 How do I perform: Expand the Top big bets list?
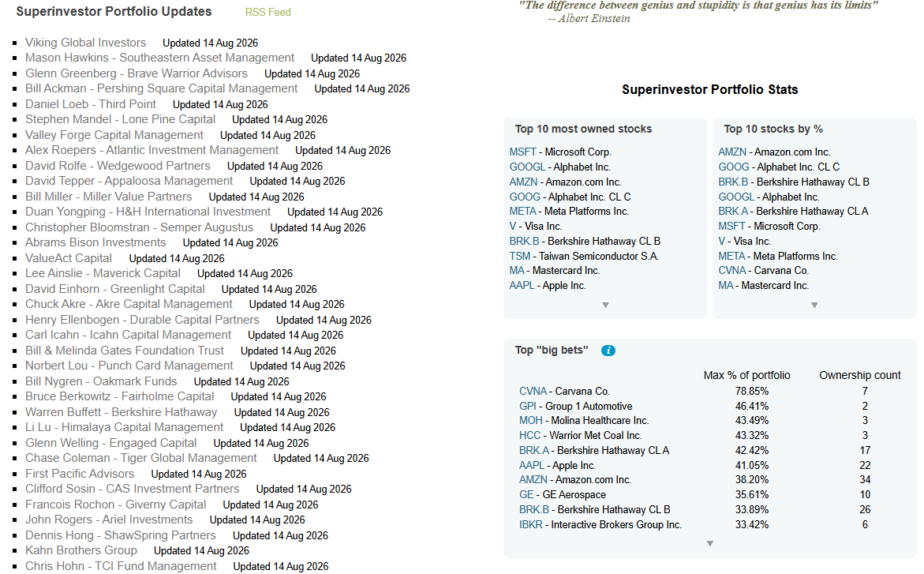(710, 543)
